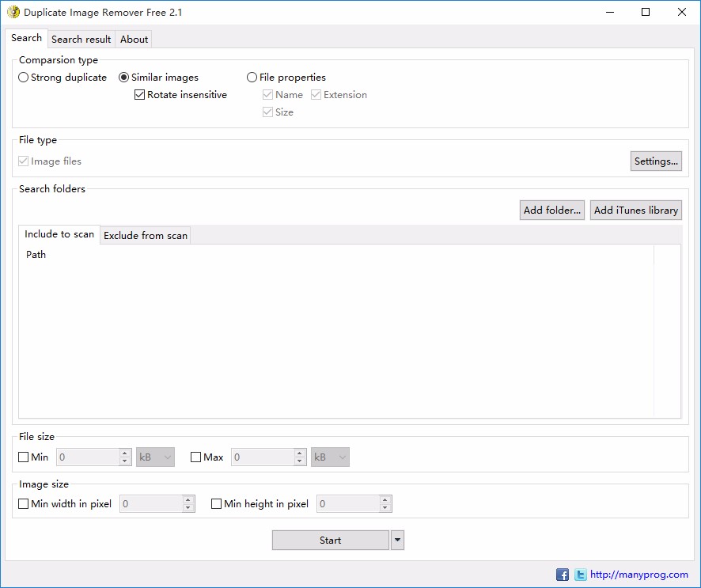This screenshot has width=701, height=588.
Task: Open the About tab
Action: click(x=134, y=39)
